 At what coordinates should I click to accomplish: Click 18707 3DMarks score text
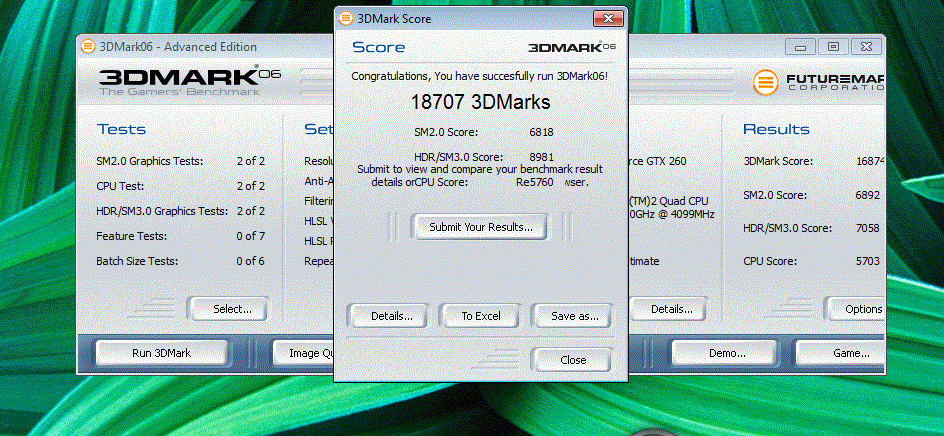point(480,102)
